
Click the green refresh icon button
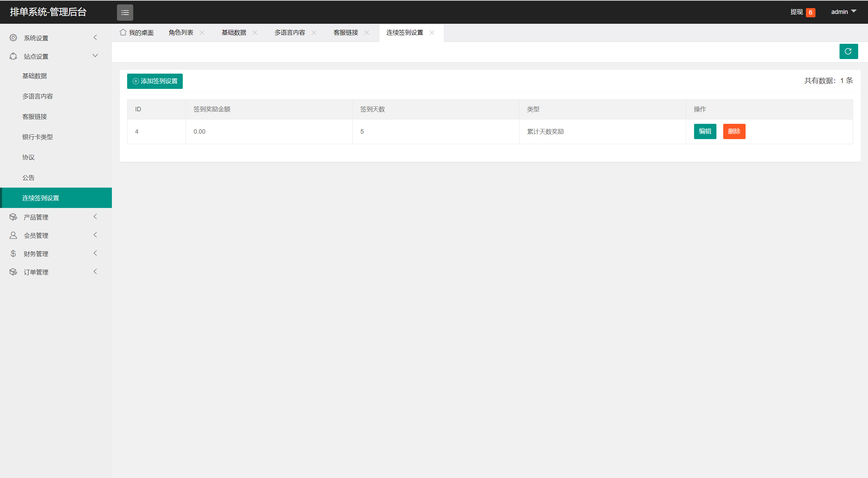pyautogui.click(x=848, y=51)
